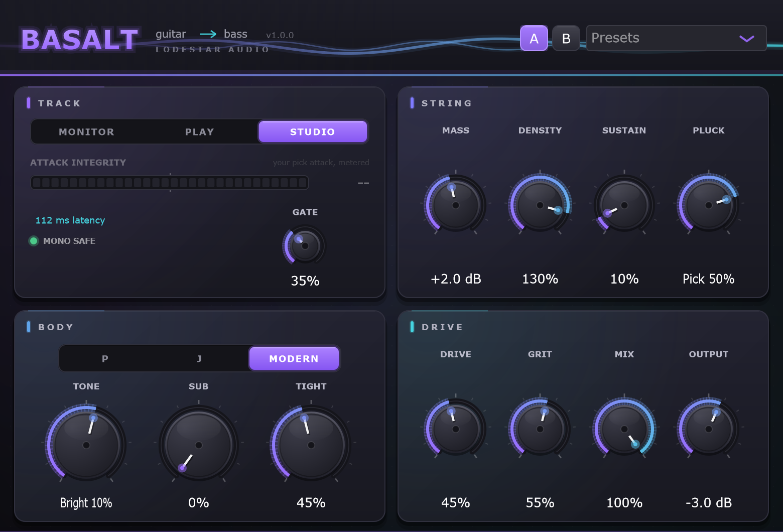Click the gate value 35%
The width and height of the screenshot is (783, 532).
pyautogui.click(x=305, y=281)
